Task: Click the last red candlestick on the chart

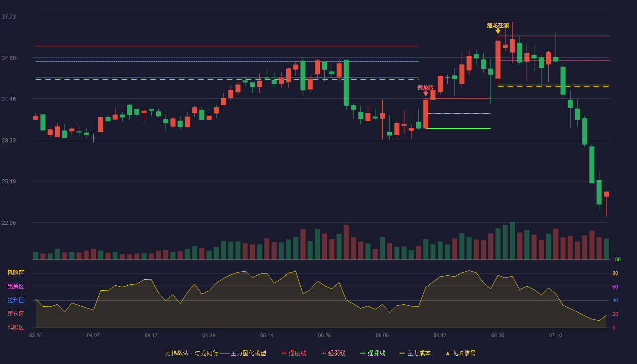Action: 606,194
